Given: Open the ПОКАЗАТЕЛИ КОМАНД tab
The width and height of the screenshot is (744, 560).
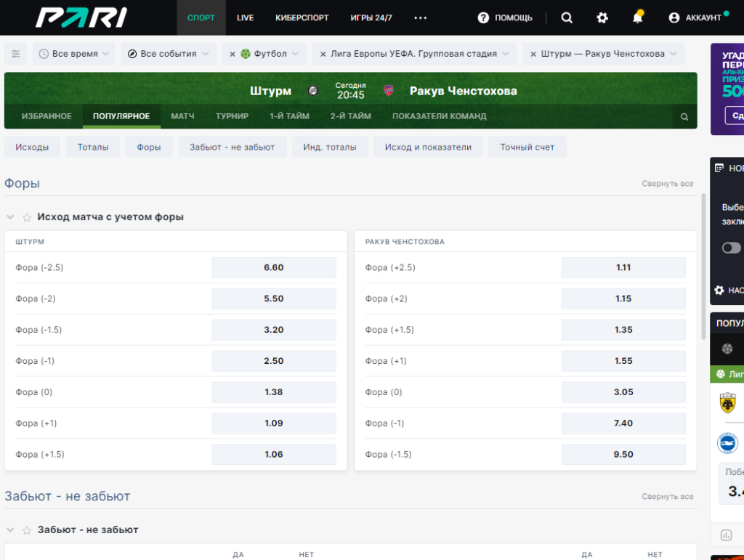Looking at the screenshot, I should (440, 116).
